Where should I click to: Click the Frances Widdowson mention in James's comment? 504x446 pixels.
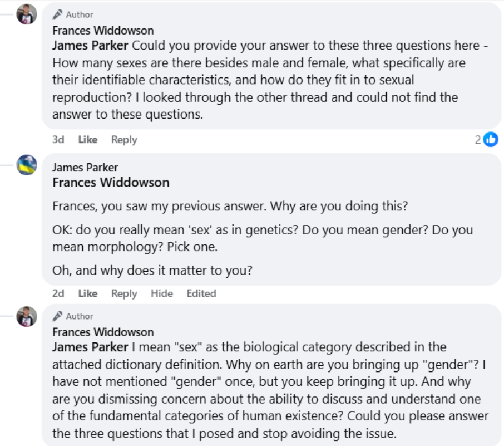[x=110, y=182]
